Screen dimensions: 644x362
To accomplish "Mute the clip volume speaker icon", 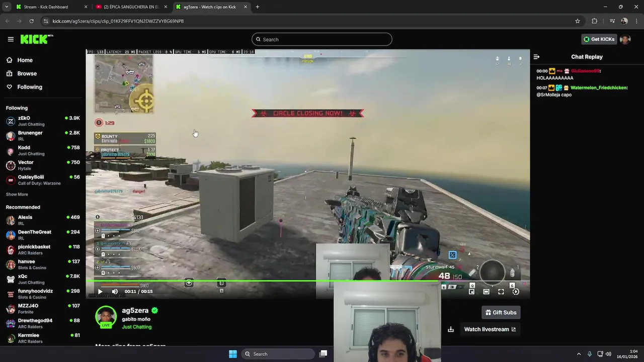I will 115,292.
